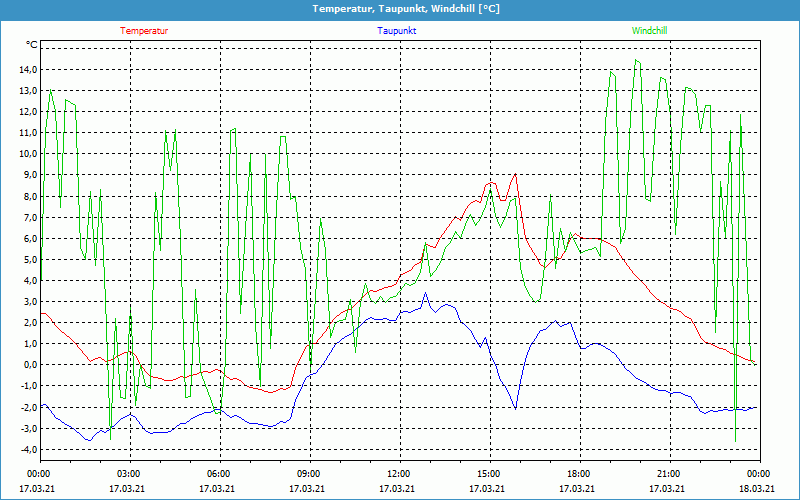Click the 17.03.21 date under 12:00

click(397, 489)
